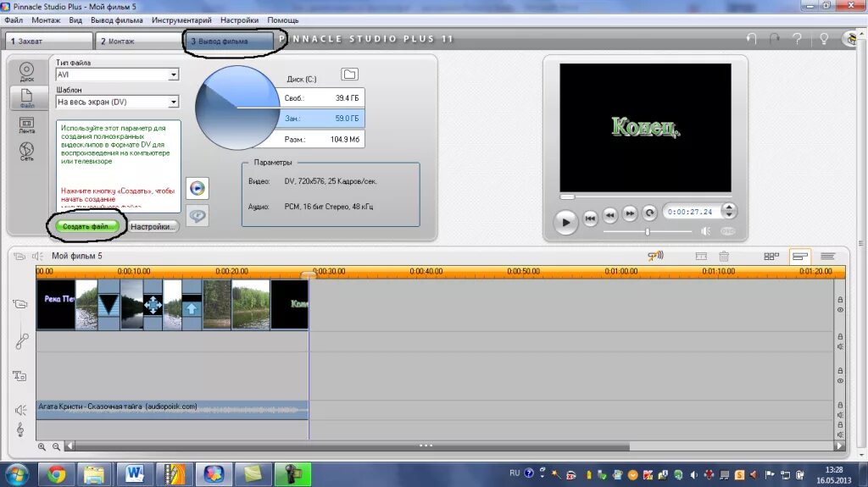Select the Файл output option icon
Image resolution: width=868 pixels, height=487 pixels.
(x=26, y=98)
